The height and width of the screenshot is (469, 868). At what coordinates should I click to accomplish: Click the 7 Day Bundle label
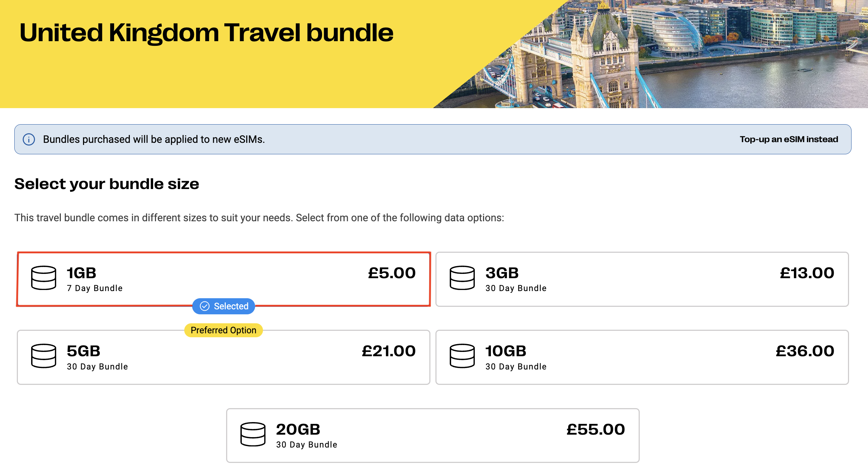(95, 288)
